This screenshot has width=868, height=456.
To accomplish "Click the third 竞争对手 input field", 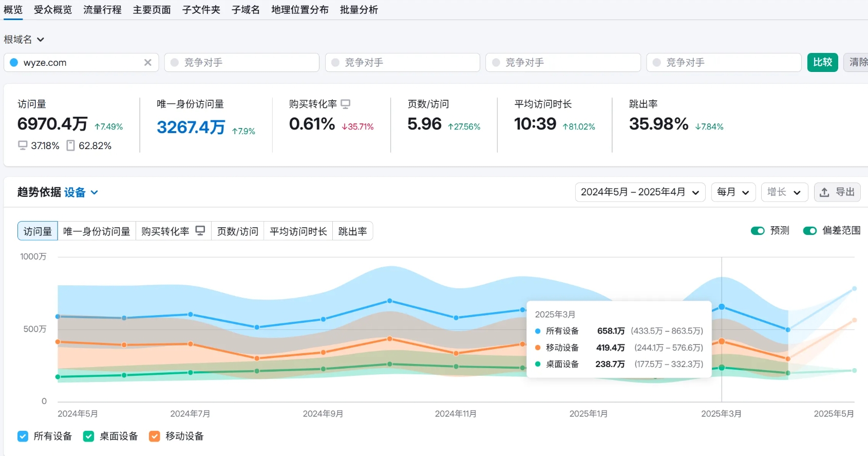I will coord(563,62).
